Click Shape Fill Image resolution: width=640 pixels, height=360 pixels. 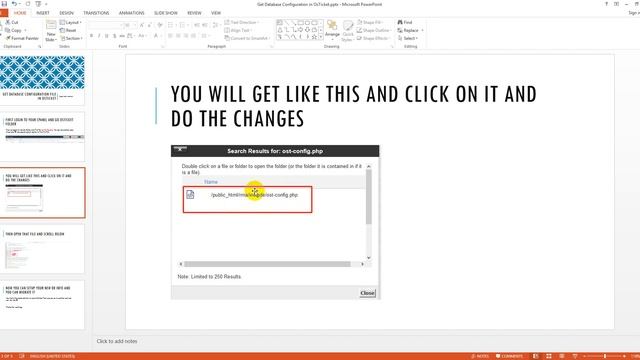tap(370, 22)
